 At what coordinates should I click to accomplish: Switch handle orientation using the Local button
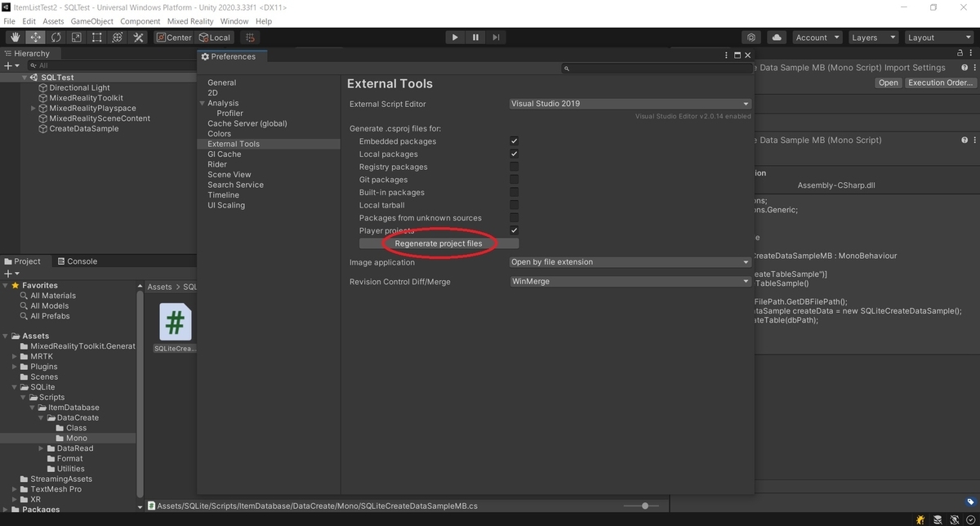click(215, 37)
